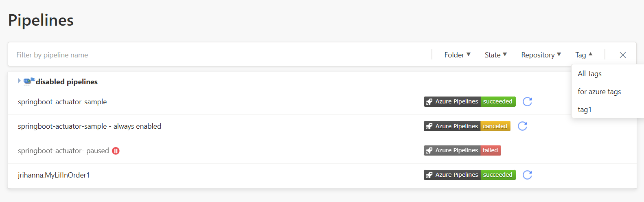Screen dimensions: 644x202
Task: Collapse the Tag filter dropdown
Action: point(584,55)
